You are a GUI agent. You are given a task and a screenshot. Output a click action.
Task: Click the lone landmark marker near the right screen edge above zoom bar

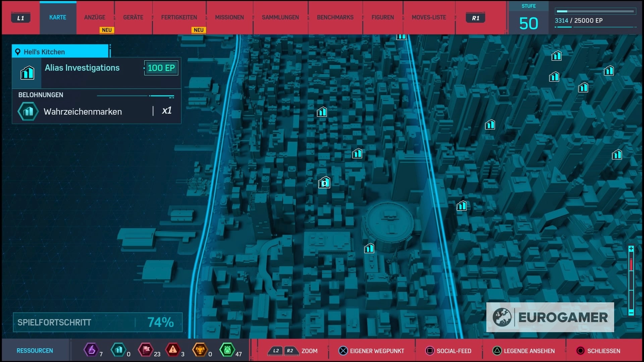(x=617, y=155)
